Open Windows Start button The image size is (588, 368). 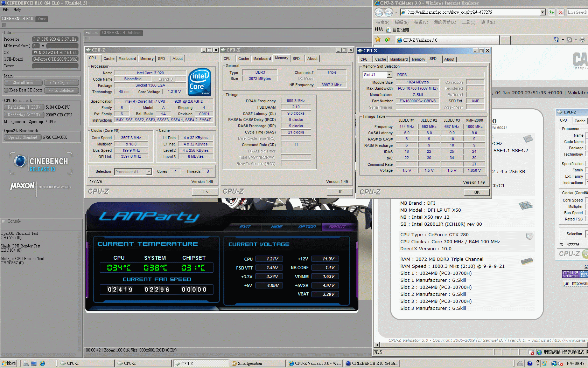pos(9,363)
